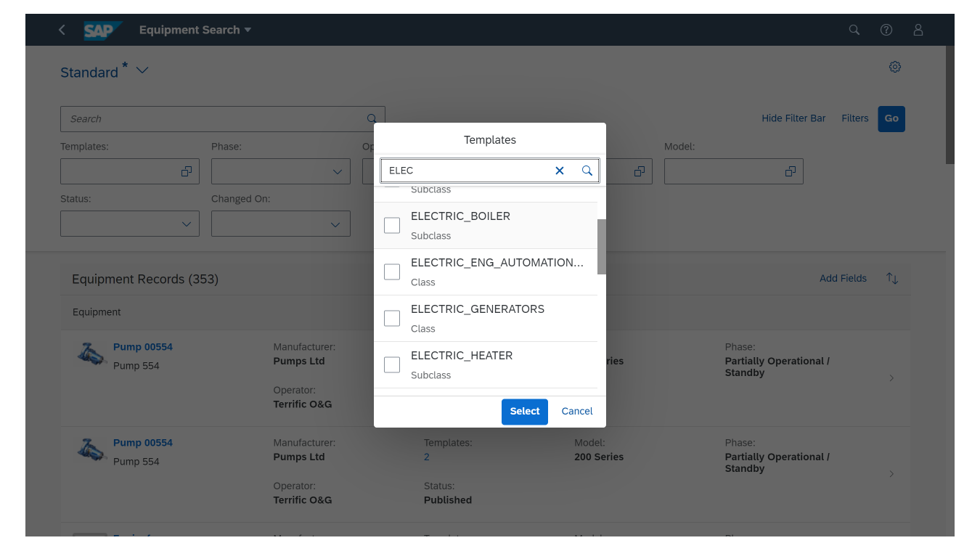Tick the ELECTRIC_HEATER checkbox

coord(392,364)
